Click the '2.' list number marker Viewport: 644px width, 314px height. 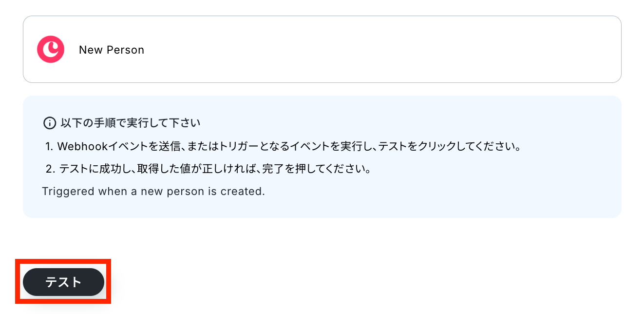point(50,169)
